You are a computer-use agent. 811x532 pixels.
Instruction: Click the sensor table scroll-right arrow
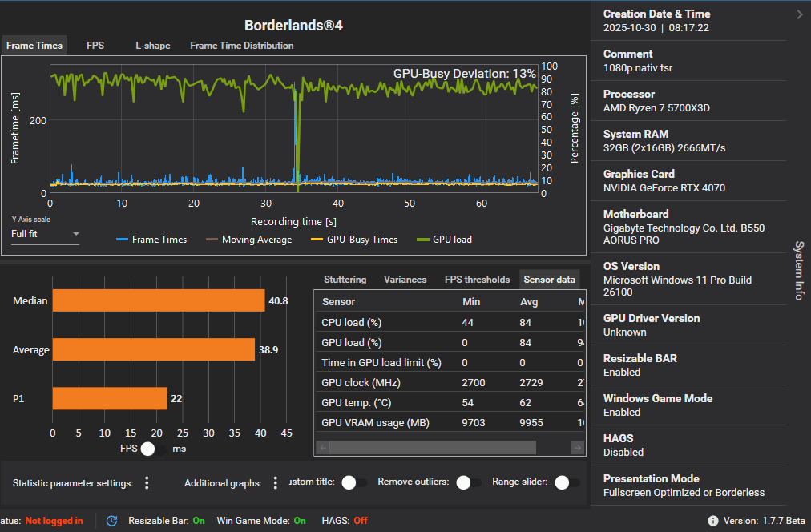point(577,448)
